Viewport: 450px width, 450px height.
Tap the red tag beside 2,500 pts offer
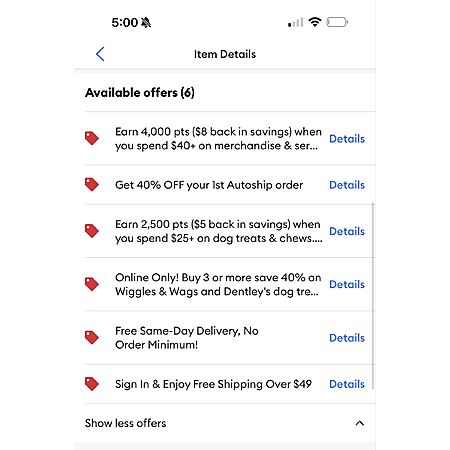[x=92, y=231]
